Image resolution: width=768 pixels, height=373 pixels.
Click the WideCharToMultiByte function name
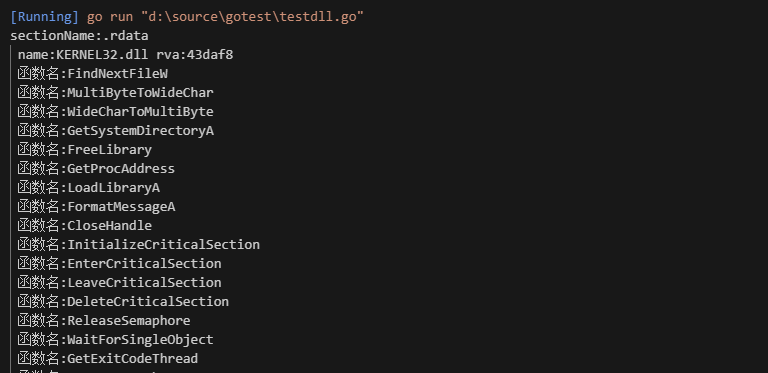coord(141,112)
